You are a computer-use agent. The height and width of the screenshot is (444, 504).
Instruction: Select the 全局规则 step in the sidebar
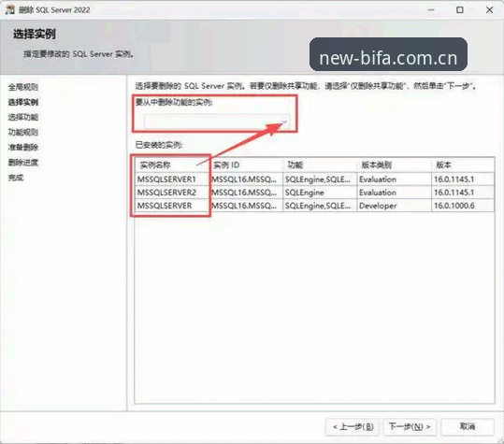[23, 87]
